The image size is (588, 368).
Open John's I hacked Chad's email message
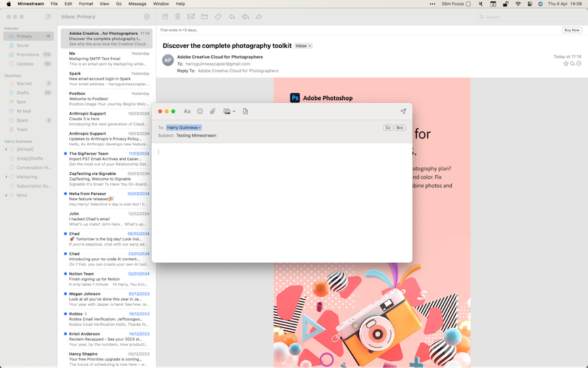tap(107, 219)
